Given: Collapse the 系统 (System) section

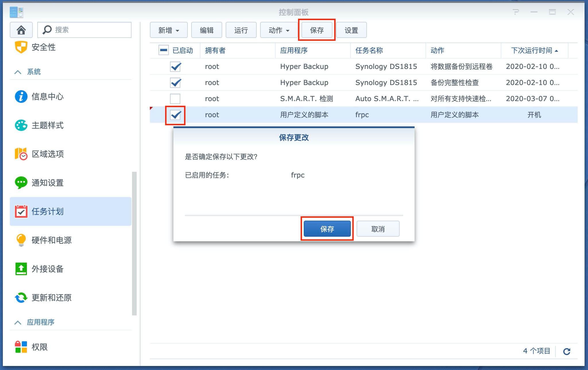Looking at the screenshot, I should click(18, 72).
